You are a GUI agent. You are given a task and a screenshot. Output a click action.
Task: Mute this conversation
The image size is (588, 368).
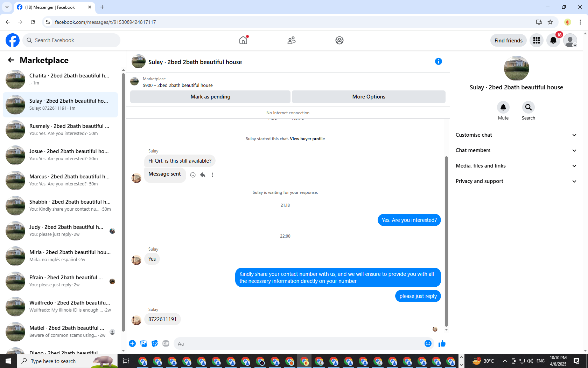pos(503,107)
